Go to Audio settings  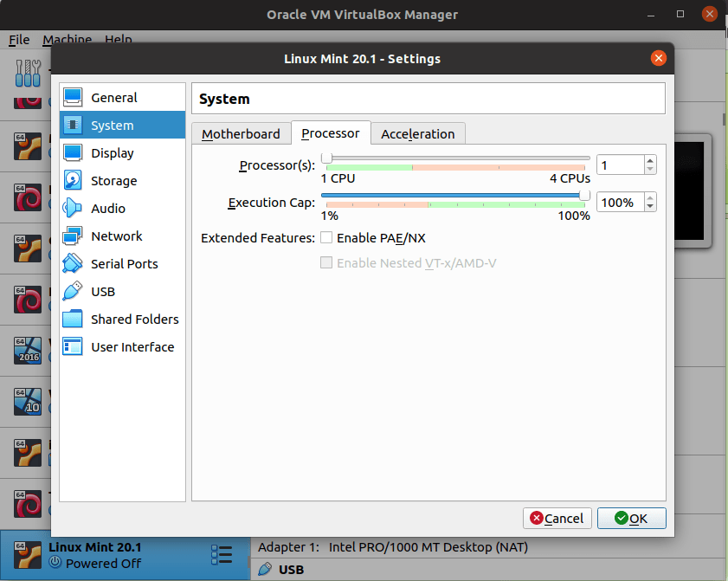[x=107, y=209]
